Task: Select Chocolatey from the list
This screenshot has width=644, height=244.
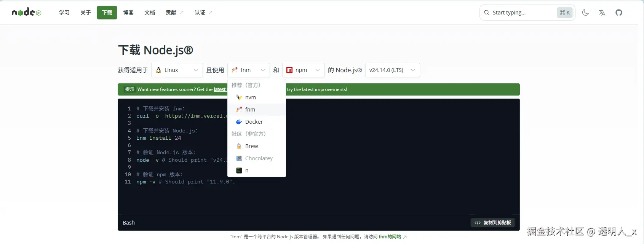Action: coord(257,158)
